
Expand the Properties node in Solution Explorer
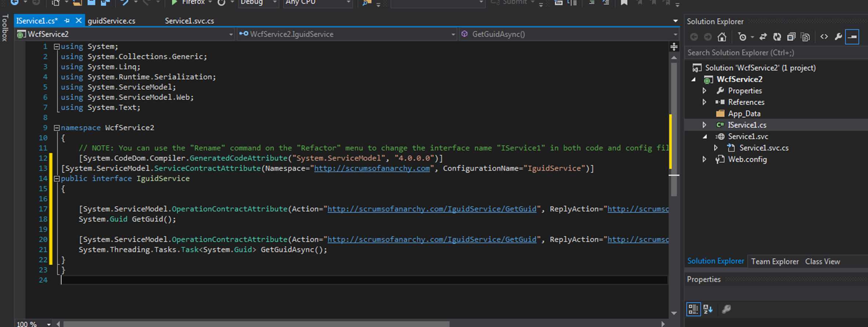click(x=704, y=91)
